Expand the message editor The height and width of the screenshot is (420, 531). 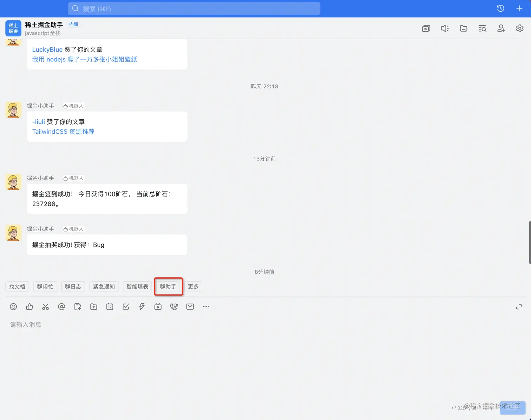[519, 307]
